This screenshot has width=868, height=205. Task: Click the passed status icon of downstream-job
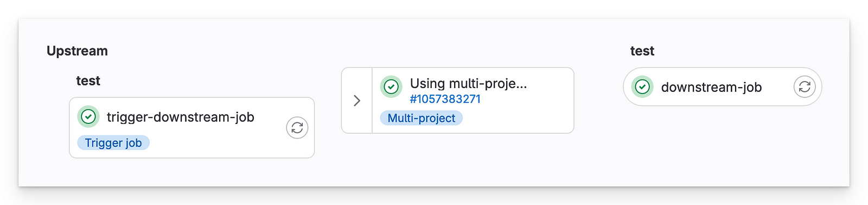click(642, 86)
